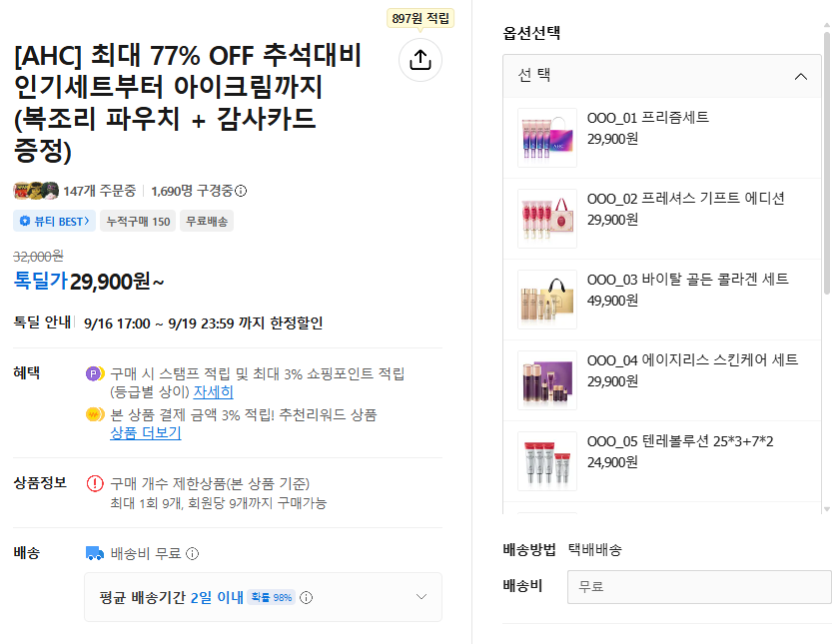Viewport: 836px width, 644px height.
Task: Click the 프리즘세트 product thumbnail
Action: click(547, 138)
